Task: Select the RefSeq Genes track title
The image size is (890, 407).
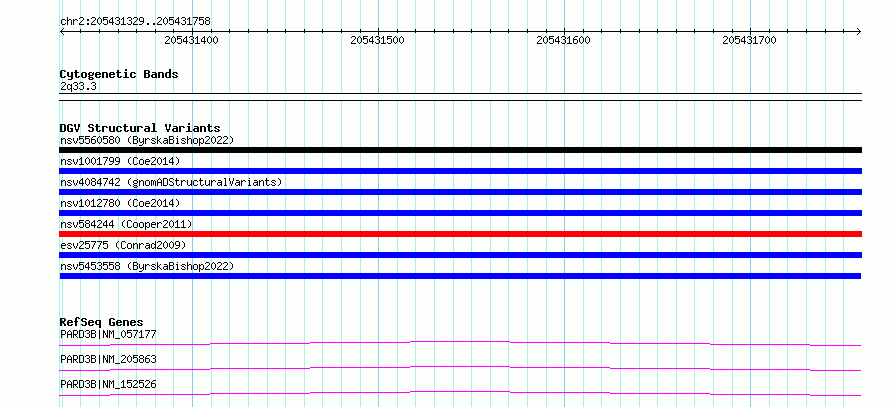Action: tap(102, 322)
